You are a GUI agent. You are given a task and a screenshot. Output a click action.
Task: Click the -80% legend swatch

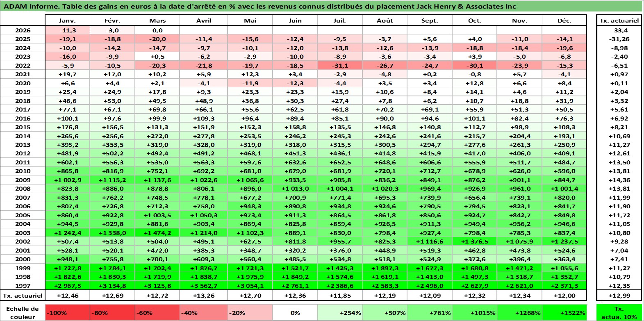112,313
